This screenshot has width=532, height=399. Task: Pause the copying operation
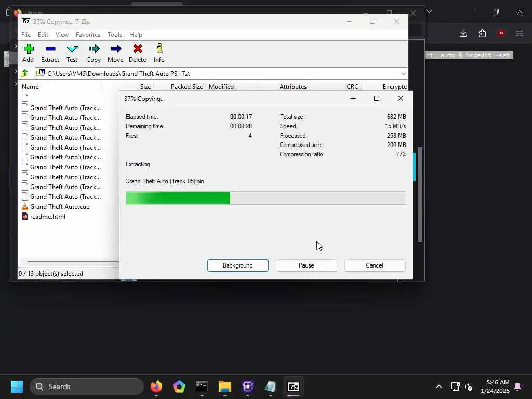pyautogui.click(x=307, y=265)
